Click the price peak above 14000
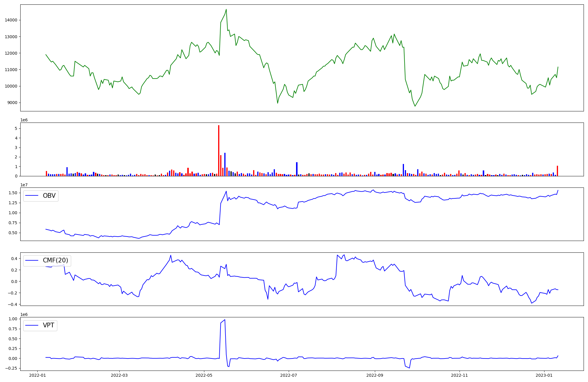The height and width of the screenshot is (382, 588). (x=226, y=10)
